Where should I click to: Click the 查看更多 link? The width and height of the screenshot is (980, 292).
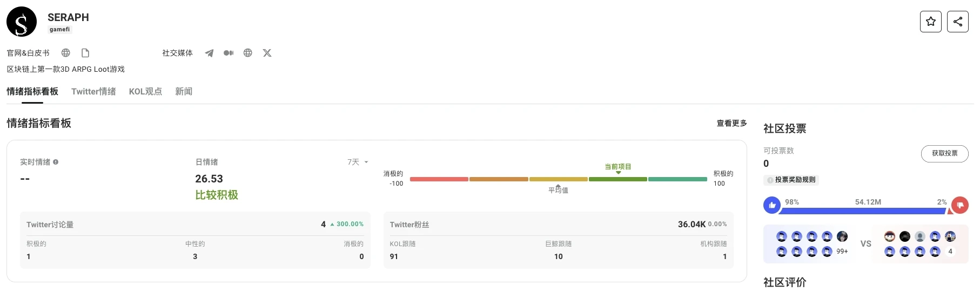pos(731,123)
